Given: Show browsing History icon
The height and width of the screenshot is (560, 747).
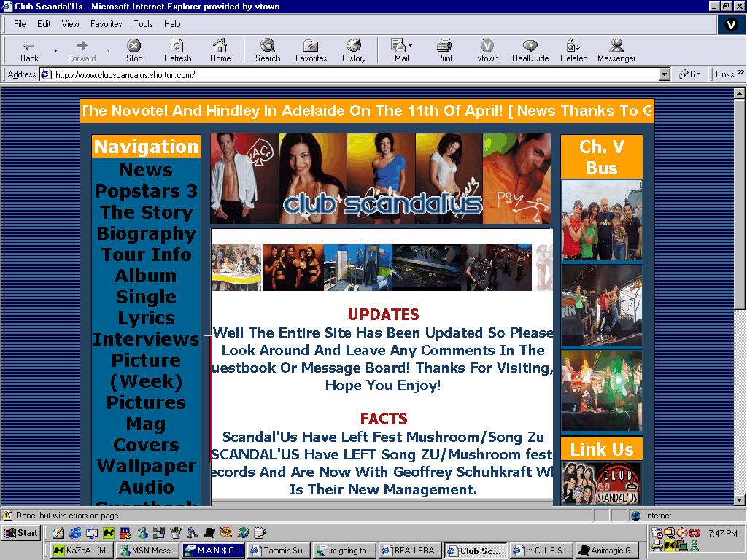Looking at the screenshot, I should pyautogui.click(x=354, y=50).
